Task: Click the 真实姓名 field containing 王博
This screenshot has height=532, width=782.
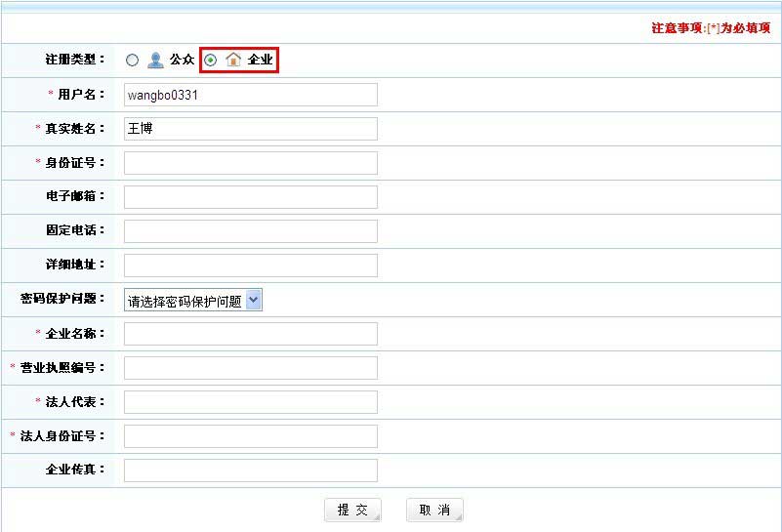Action: (250, 129)
